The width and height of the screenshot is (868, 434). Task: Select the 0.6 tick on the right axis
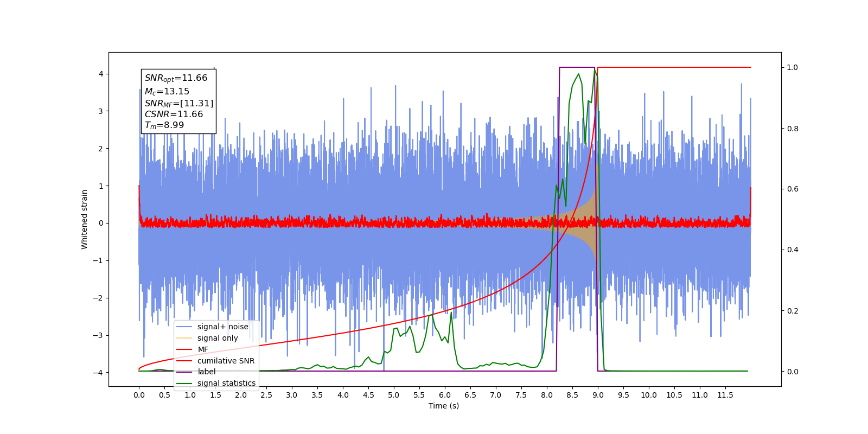click(793, 189)
